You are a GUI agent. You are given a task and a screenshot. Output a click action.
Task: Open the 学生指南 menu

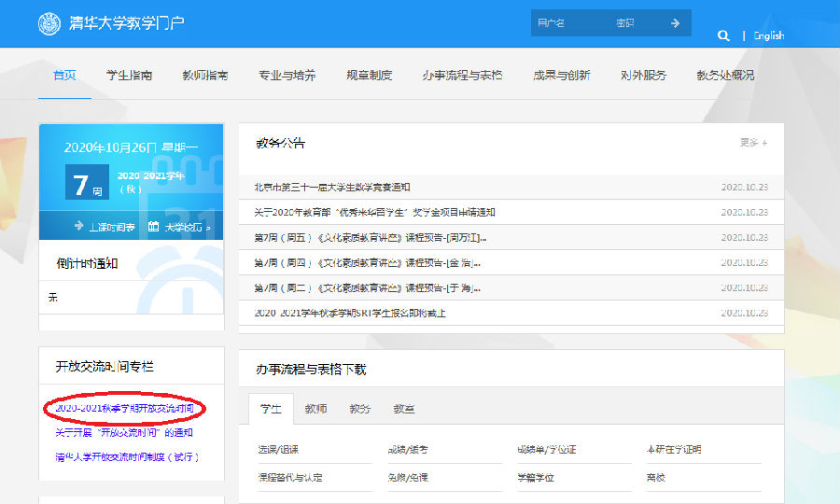click(129, 76)
